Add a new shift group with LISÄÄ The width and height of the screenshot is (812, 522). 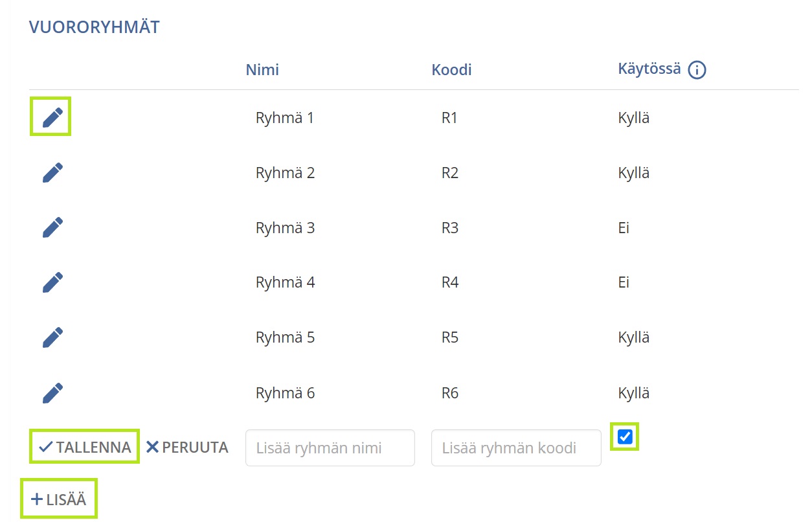(x=59, y=498)
